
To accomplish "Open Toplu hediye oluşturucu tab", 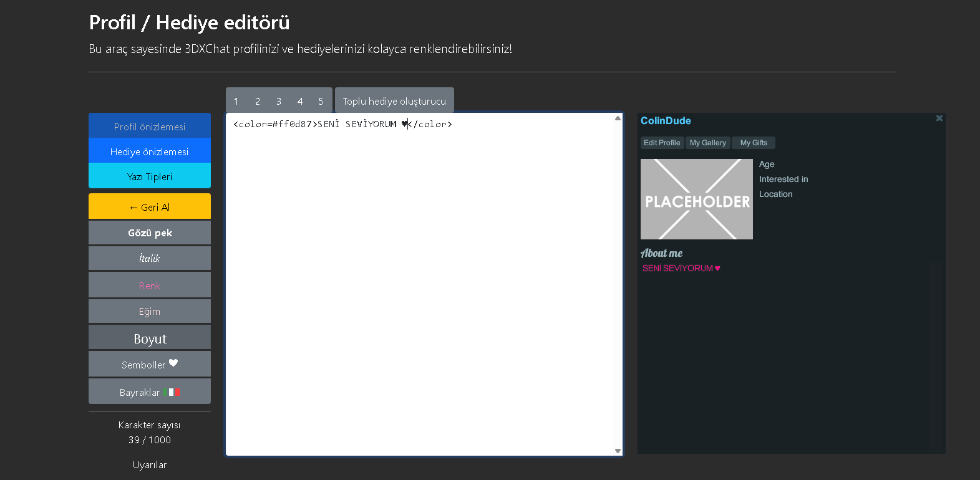I will pyautogui.click(x=394, y=101).
